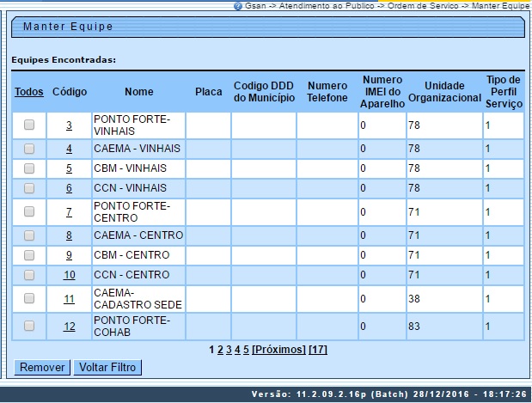Tick checkbox for PONTO FORTE-COHAB row
532x403 pixels.
[x=29, y=326]
